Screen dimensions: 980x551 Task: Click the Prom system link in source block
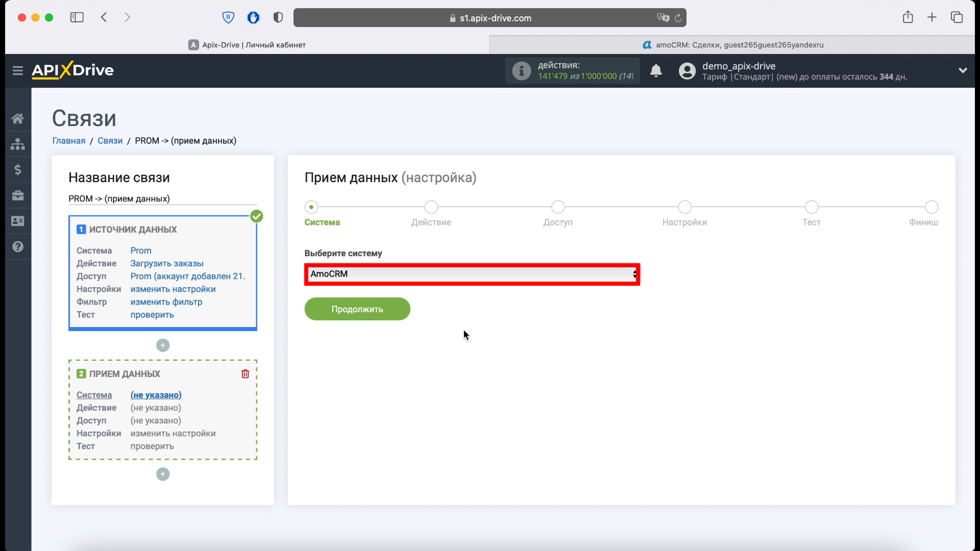click(x=141, y=251)
